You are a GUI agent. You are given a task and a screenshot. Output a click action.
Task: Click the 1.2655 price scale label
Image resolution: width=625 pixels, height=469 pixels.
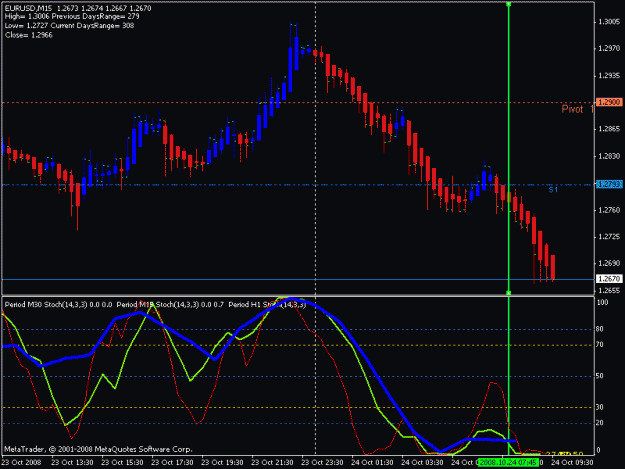(x=609, y=290)
